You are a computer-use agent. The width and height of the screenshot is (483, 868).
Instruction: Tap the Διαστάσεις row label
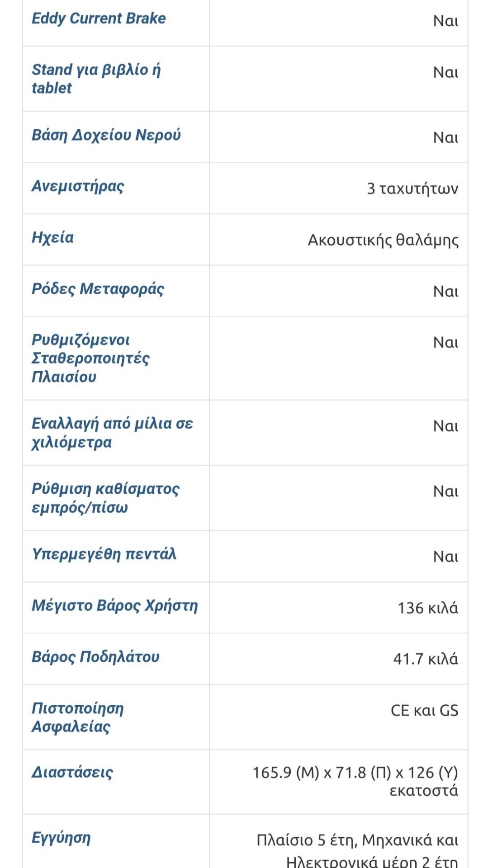click(x=72, y=772)
